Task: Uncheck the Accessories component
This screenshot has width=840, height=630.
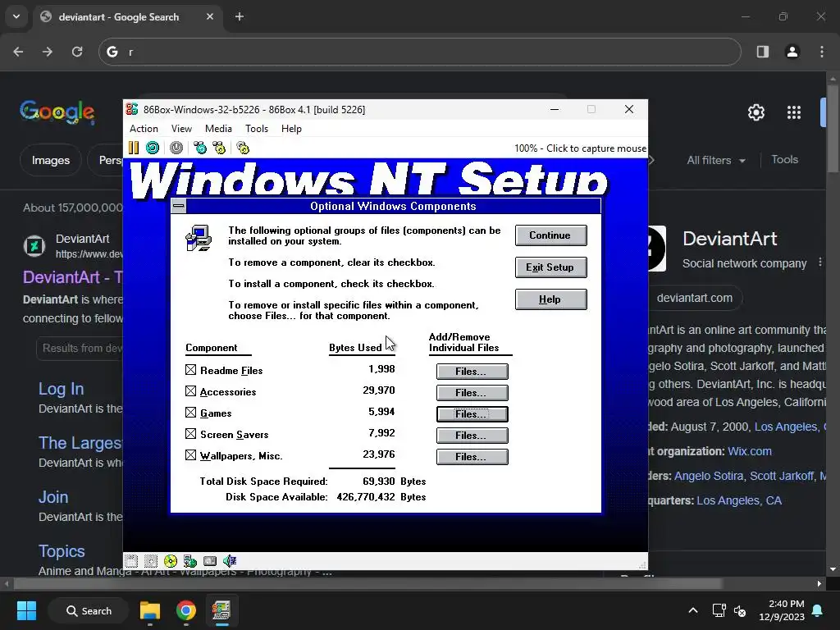Action: pos(190,391)
